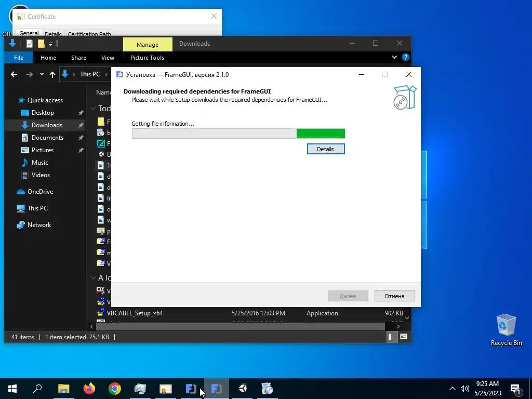Launch Chrome from the taskbar
This screenshot has height=399, width=532.
click(x=115, y=389)
